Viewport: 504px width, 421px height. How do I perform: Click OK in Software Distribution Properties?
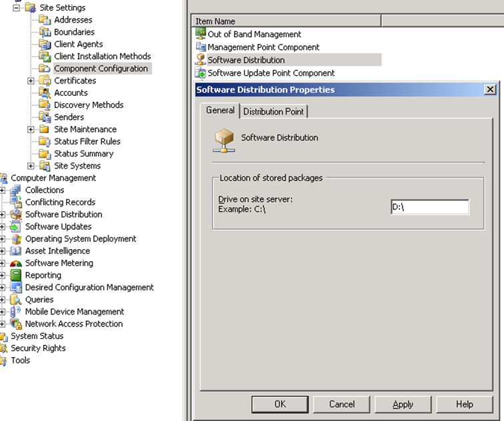(x=280, y=404)
